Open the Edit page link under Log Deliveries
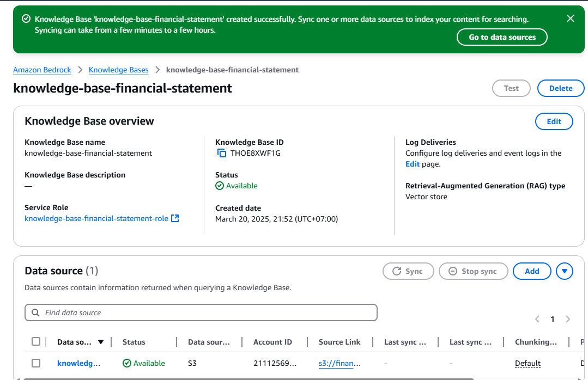Image resolution: width=588 pixels, height=380 pixels. 412,164
